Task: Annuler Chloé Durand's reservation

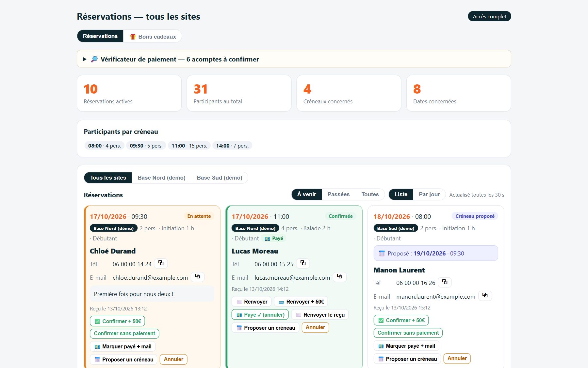Action: click(x=173, y=359)
